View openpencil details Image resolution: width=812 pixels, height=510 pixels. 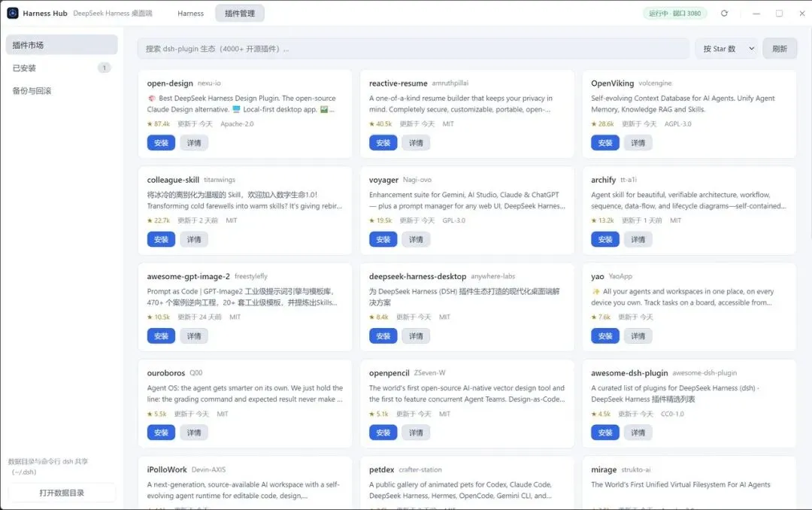click(x=416, y=433)
